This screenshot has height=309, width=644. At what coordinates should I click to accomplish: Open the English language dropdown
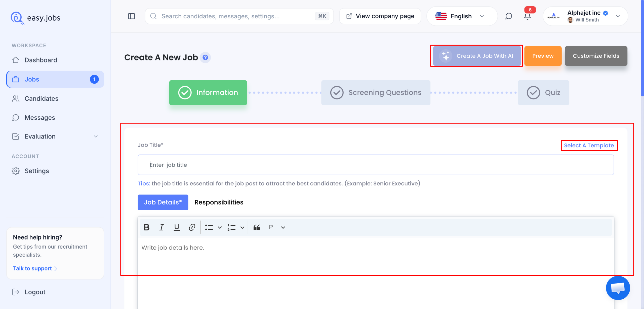462,16
